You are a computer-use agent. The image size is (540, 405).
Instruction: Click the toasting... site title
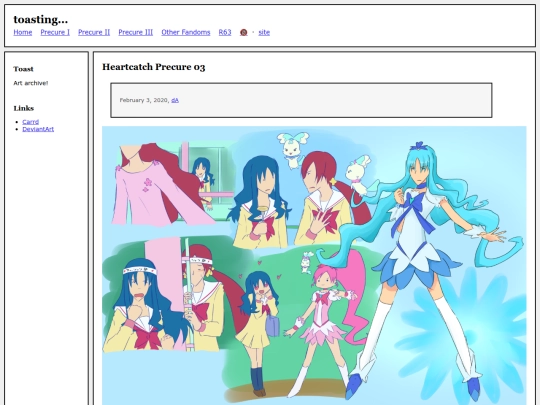click(x=41, y=20)
